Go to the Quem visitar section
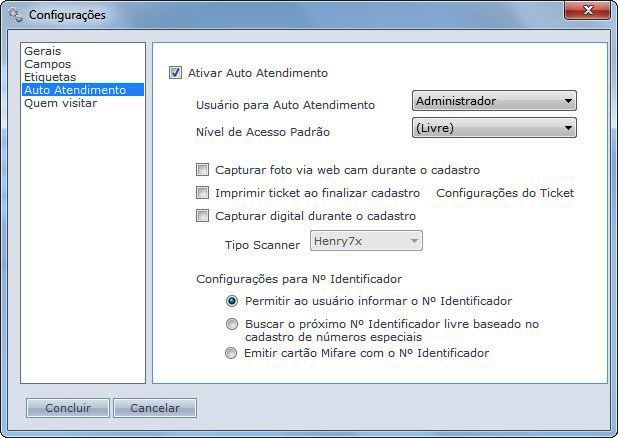 click(x=60, y=103)
